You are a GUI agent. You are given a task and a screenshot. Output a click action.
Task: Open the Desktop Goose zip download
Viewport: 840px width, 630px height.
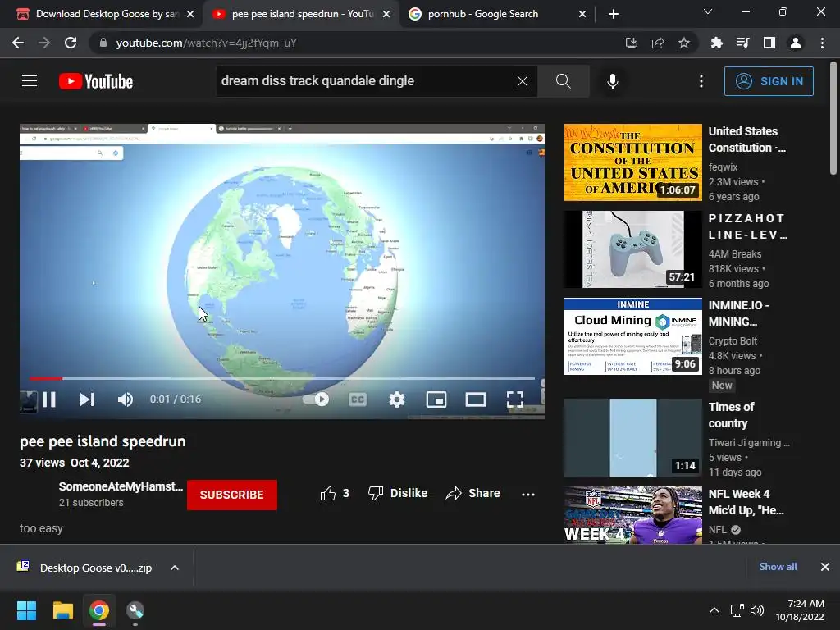pyautogui.click(x=87, y=568)
